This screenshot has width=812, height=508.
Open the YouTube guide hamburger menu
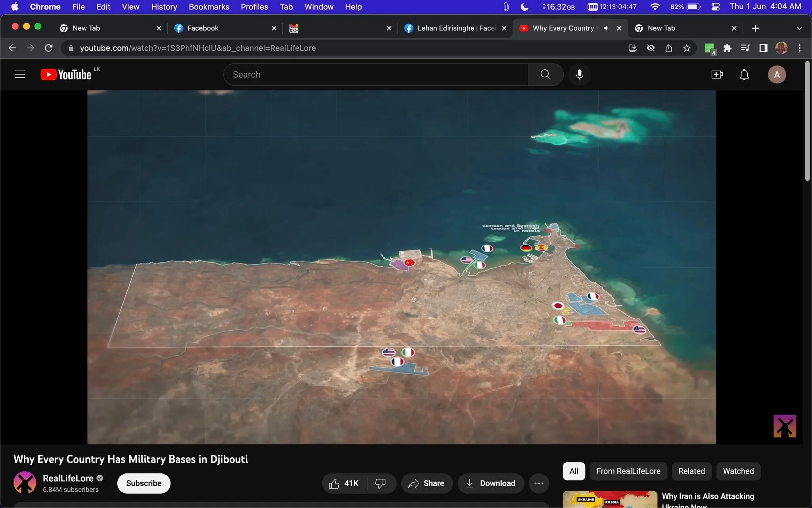[20, 75]
